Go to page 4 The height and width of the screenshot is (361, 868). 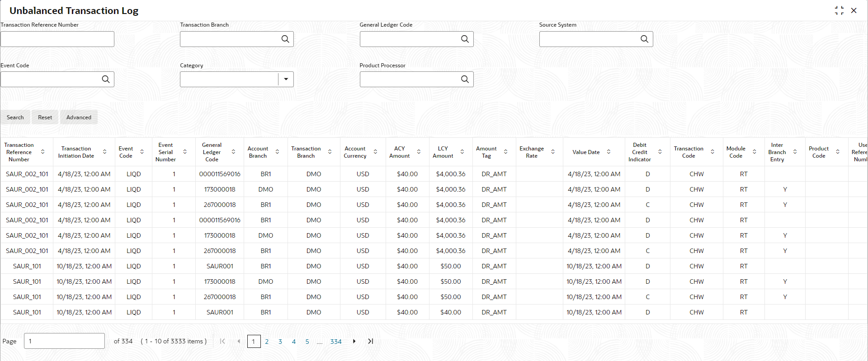pyautogui.click(x=294, y=342)
